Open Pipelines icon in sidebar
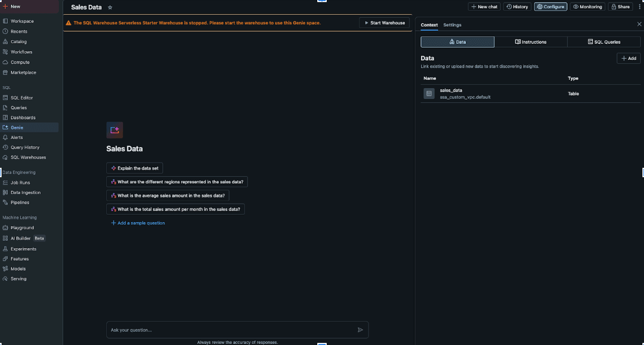Image resolution: width=644 pixels, height=345 pixels. click(5, 202)
